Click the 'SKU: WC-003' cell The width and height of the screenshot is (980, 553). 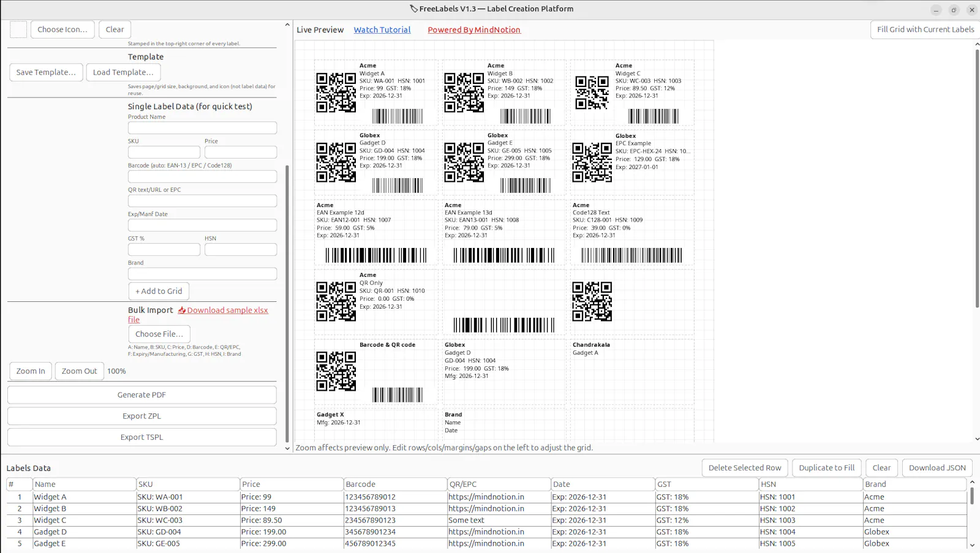[x=187, y=521]
